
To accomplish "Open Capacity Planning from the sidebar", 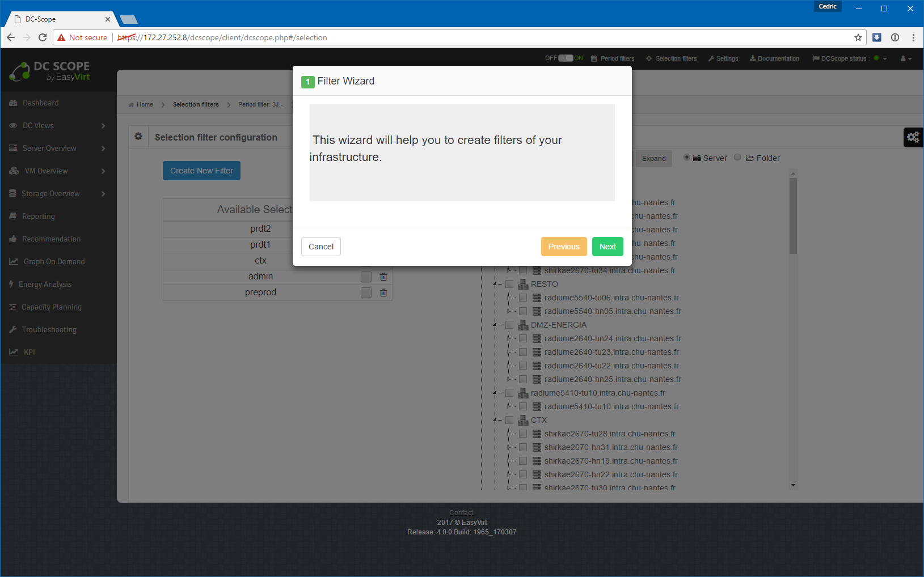I will pyautogui.click(x=51, y=307).
